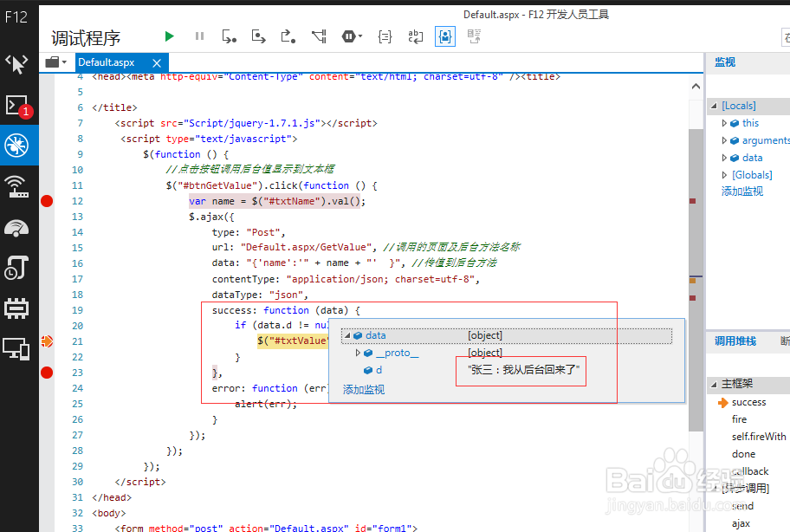Click the Step Out icon
Image resolution: width=790 pixels, height=532 pixels.
288,36
